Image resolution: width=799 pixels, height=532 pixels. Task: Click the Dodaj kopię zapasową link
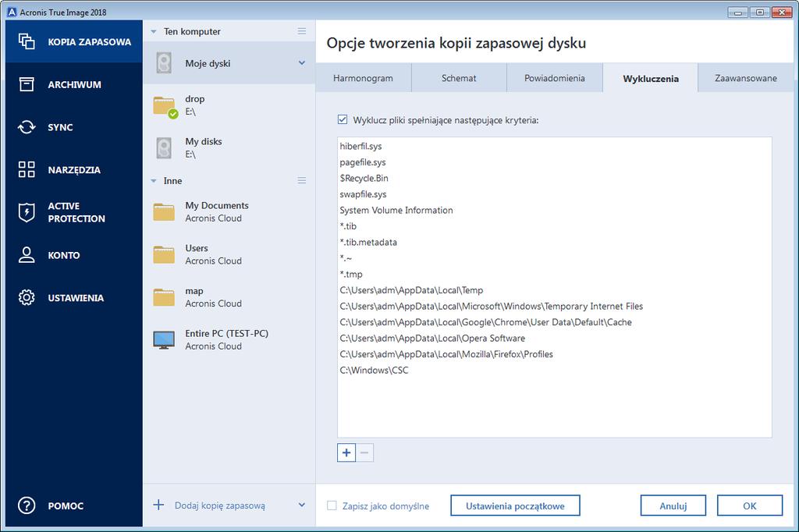point(219,505)
